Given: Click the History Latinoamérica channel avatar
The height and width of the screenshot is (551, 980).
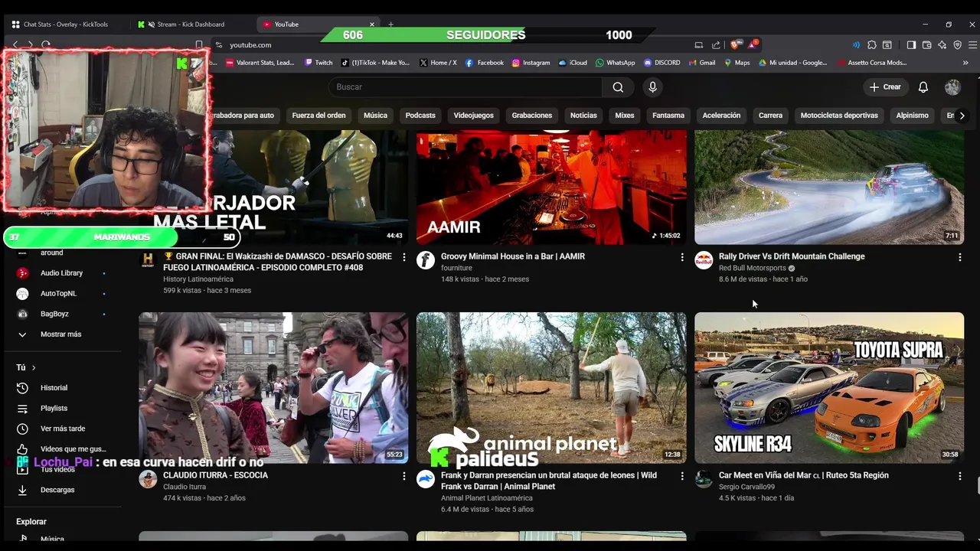Looking at the screenshot, I should pyautogui.click(x=148, y=260).
